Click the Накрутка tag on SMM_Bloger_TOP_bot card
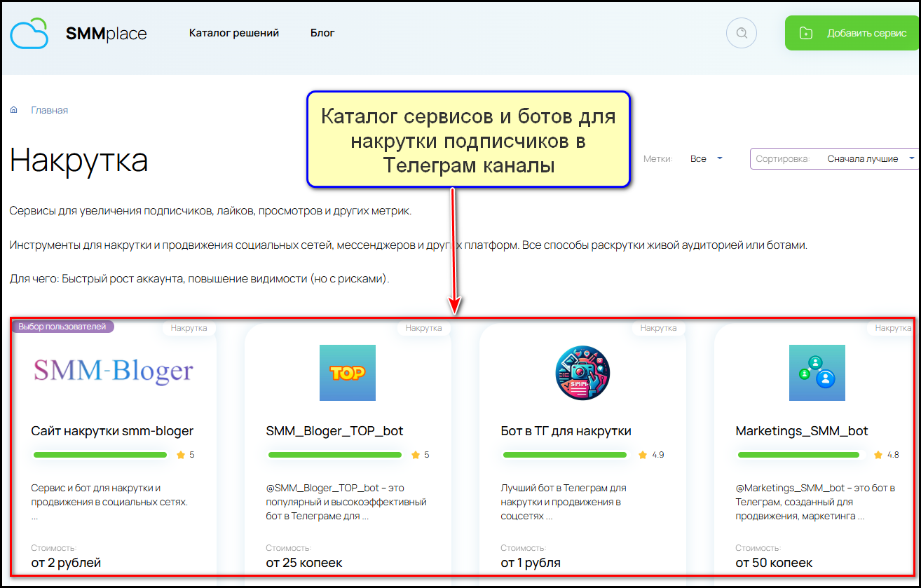Image resolution: width=921 pixels, height=588 pixels. [423, 328]
